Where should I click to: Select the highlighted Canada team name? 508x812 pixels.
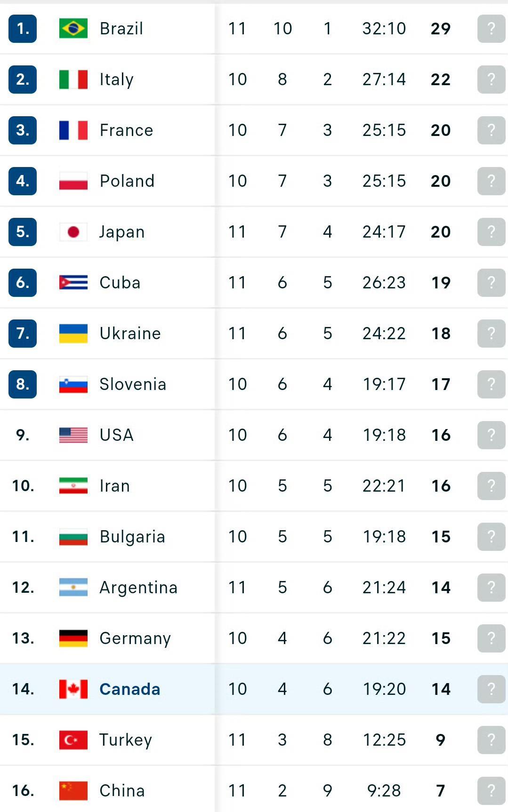(x=130, y=689)
